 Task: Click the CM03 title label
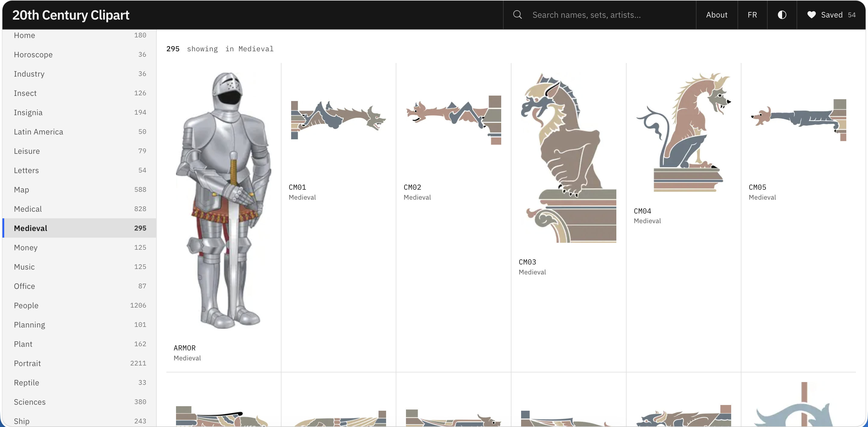(527, 262)
